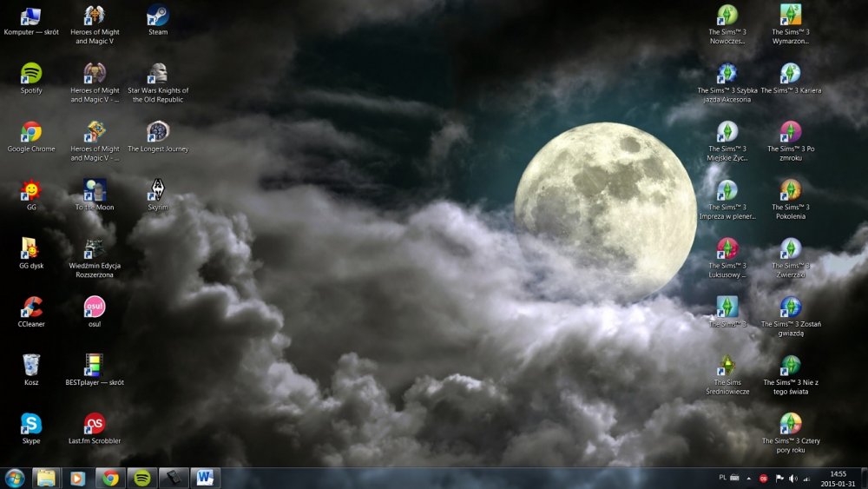Show hidden system tray icons arrow
The height and width of the screenshot is (489, 868).
(x=748, y=478)
